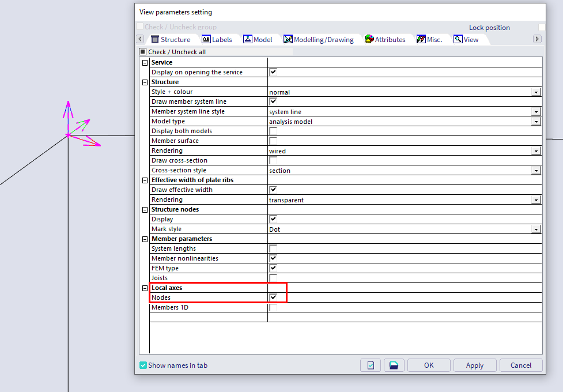This screenshot has height=392, width=563.
Task: Collapse the Local axes group
Action: (x=145, y=288)
